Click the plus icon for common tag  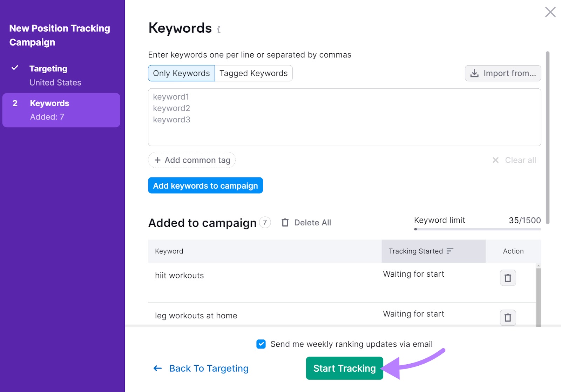158,160
